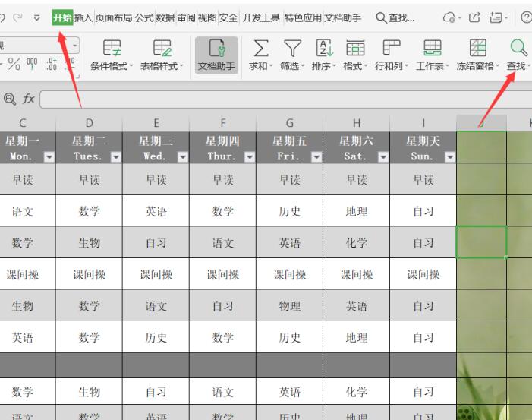Open the 星期四 Thur. filter dropdown
Screen dimensions: 532x420
pyautogui.click(x=250, y=157)
